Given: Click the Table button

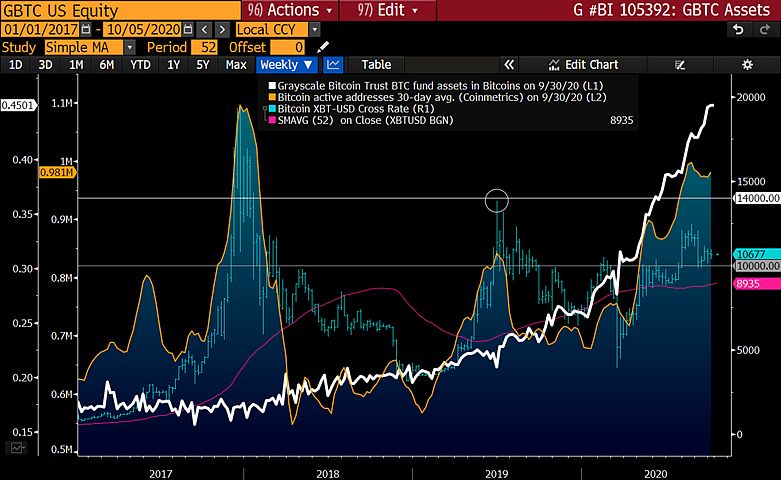Looking at the screenshot, I should [x=376, y=65].
